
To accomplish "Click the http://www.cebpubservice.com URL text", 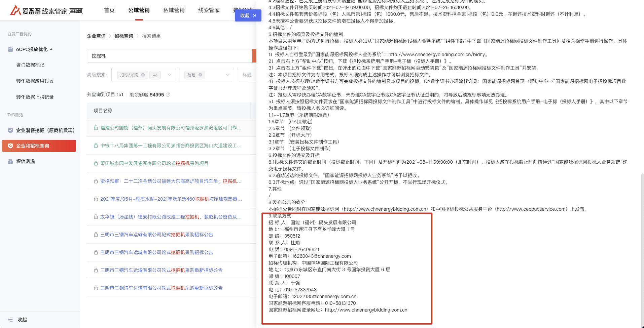I will pos(531,209).
